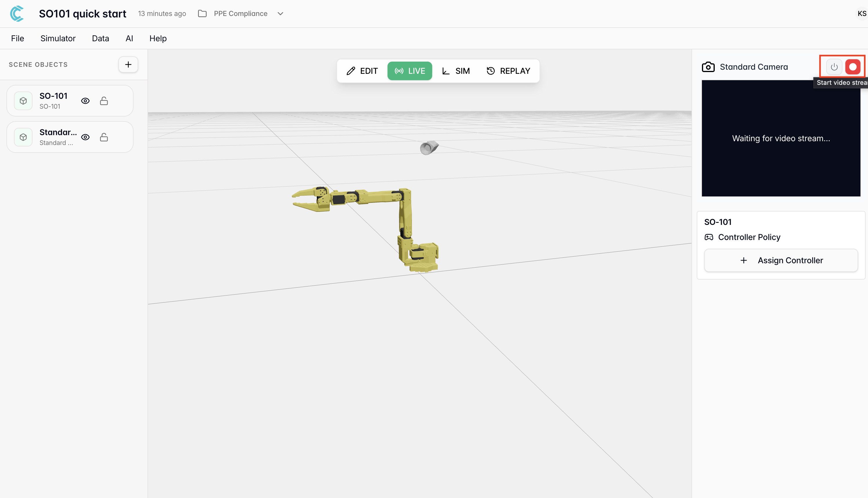This screenshot has height=498, width=868.
Task: Click the app logo in top left
Action: [17, 14]
